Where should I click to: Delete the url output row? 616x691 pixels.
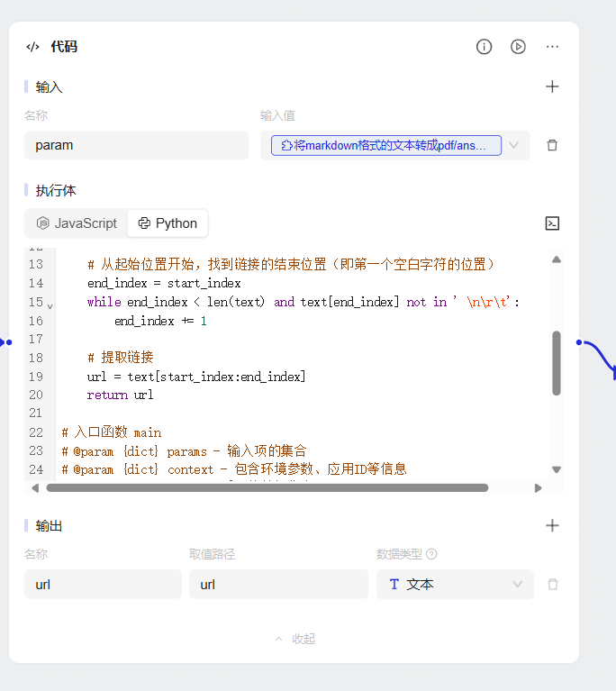tap(552, 585)
